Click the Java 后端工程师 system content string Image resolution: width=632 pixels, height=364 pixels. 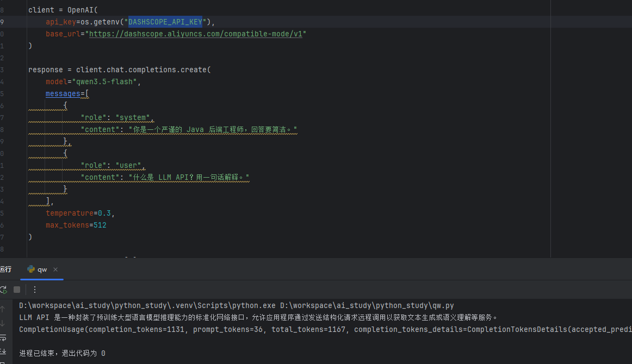point(213,130)
